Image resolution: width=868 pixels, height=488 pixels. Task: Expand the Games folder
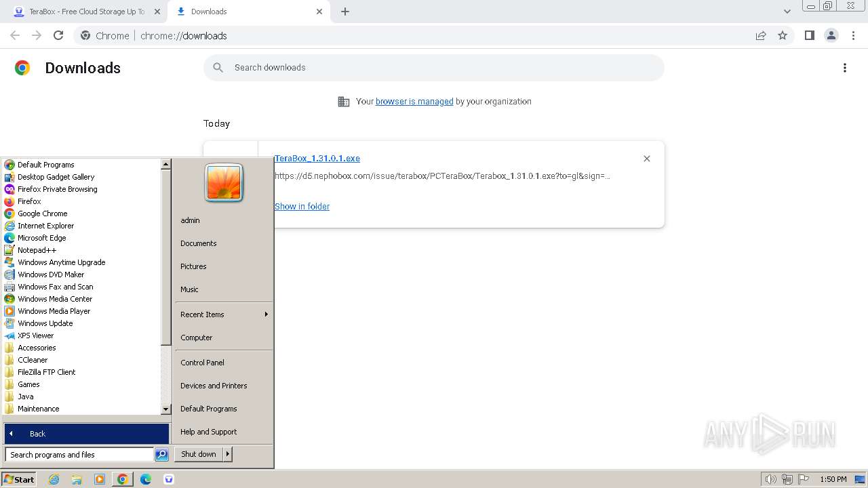tap(28, 384)
